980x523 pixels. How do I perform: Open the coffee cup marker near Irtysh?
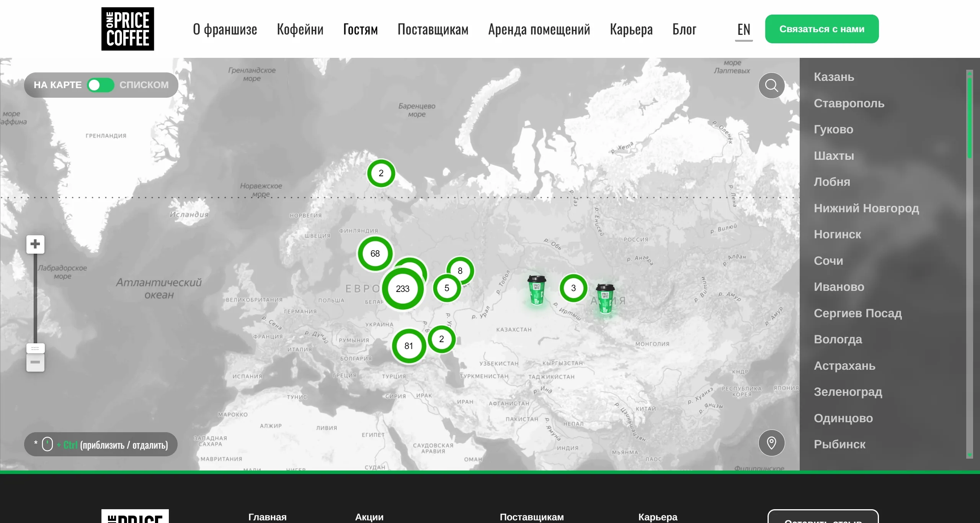click(536, 290)
